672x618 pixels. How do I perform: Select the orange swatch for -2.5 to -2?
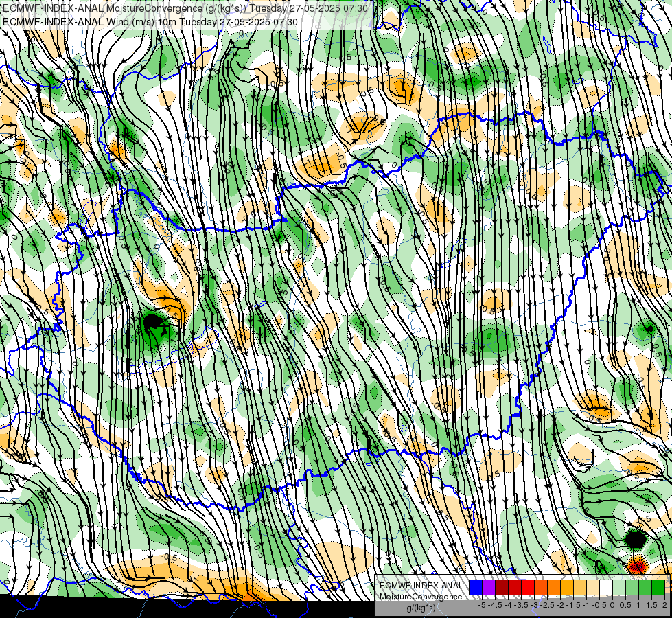[554, 588]
